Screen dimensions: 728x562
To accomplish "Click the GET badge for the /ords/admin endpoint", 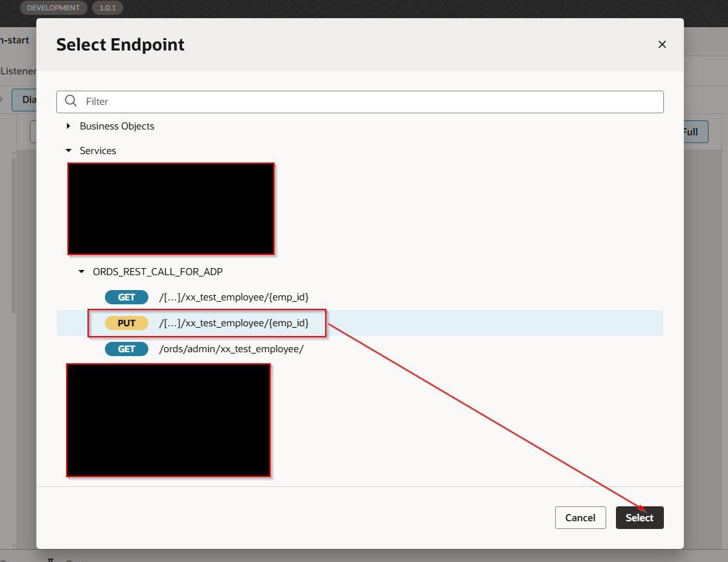I will (x=126, y=349).
